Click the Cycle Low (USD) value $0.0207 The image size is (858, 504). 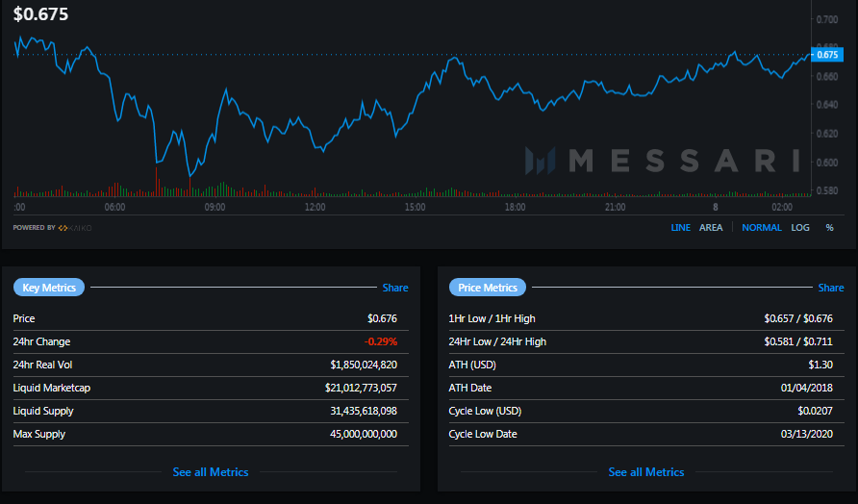815,411
